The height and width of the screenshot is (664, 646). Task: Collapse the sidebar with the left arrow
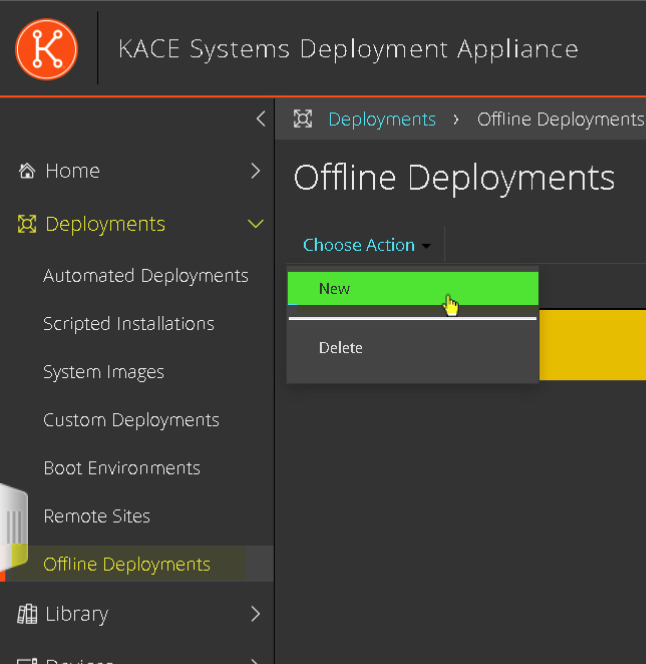point(261,119)
